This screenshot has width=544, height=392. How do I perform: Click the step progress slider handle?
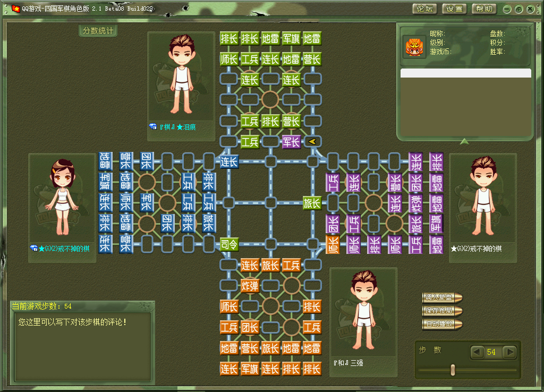pyautogui.click(x=453, y=370)
